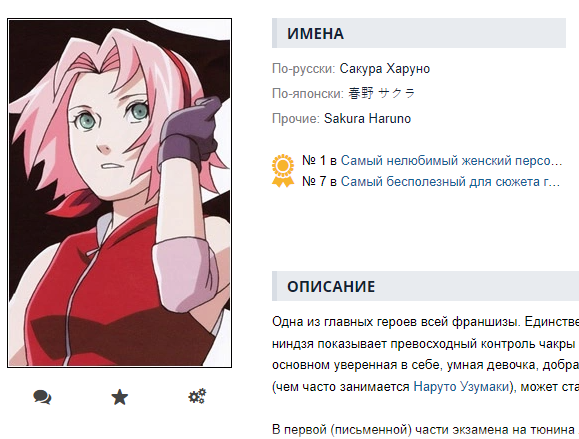Click the '№ 7 в' ranking number text
579x439 pixels.
tap(319, 182)
